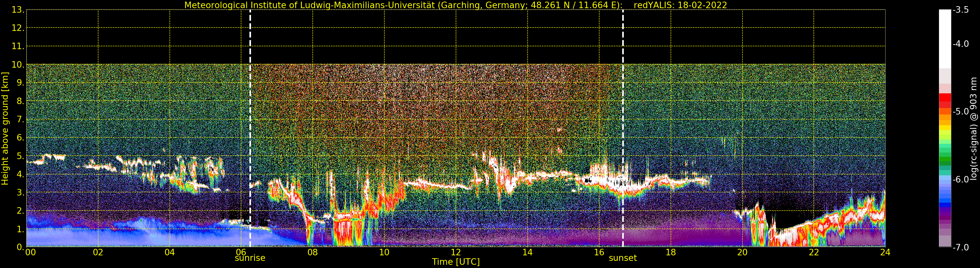
Task: Click the '7.' tick on height axis
Action: coord(20,119)
